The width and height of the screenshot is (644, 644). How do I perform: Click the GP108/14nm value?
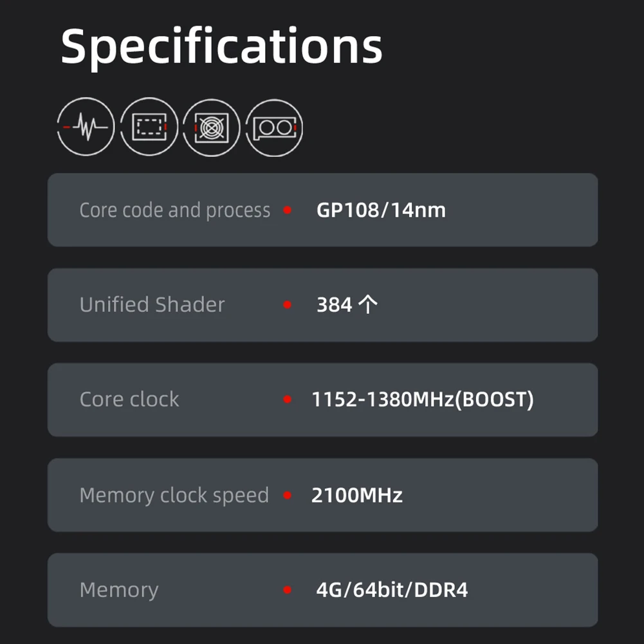click(381, 210)
